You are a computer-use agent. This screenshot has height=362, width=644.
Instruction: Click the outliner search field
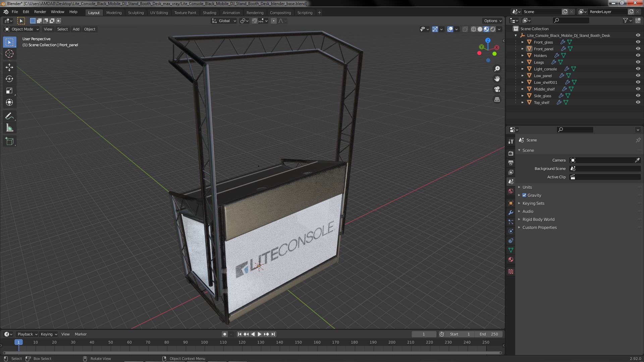[x=571, y=20]
